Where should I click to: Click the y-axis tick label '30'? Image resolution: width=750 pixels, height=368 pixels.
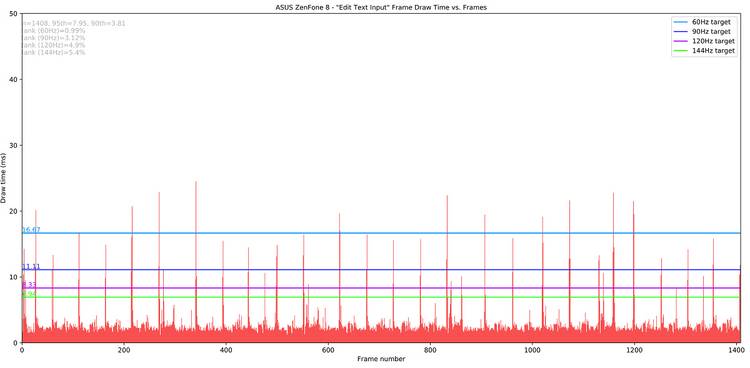[14, 145]
